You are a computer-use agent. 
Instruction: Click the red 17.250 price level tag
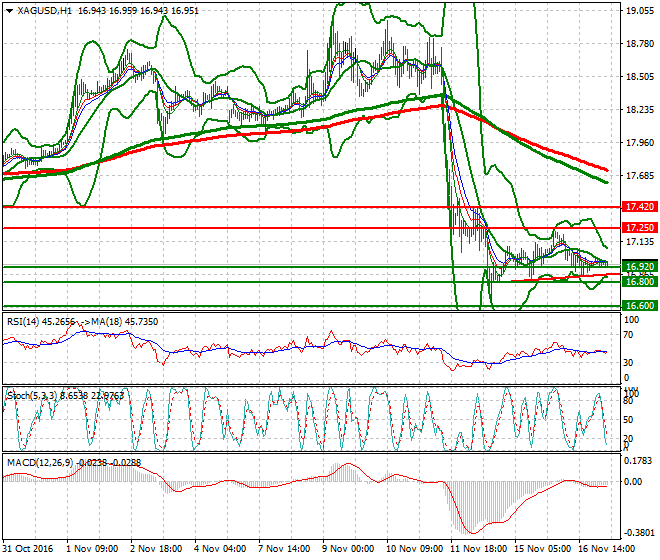(x=638, y=228)
